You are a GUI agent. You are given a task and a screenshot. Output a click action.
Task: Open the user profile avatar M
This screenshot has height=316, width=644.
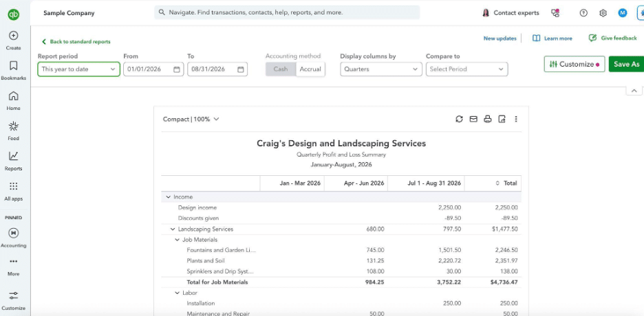(x=623, y=12)
